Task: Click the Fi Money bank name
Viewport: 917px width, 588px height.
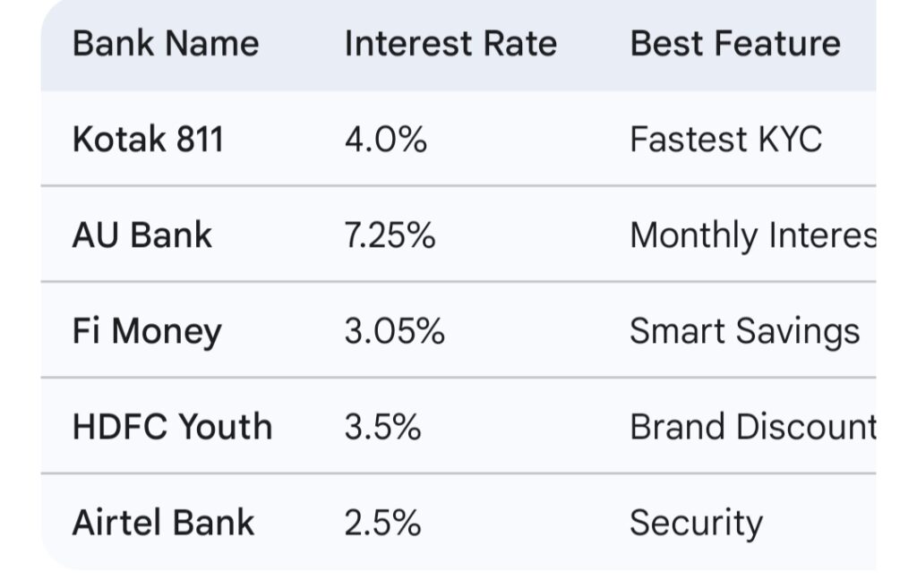Action: pos(147,331)
